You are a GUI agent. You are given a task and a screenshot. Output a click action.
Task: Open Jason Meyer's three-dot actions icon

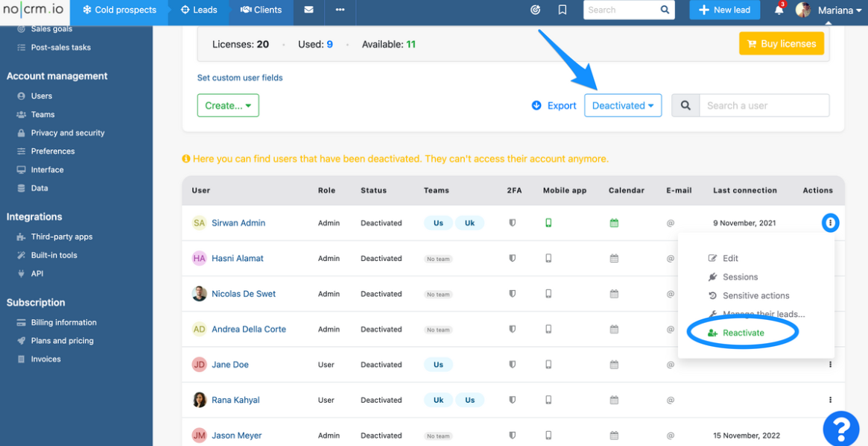830,435
